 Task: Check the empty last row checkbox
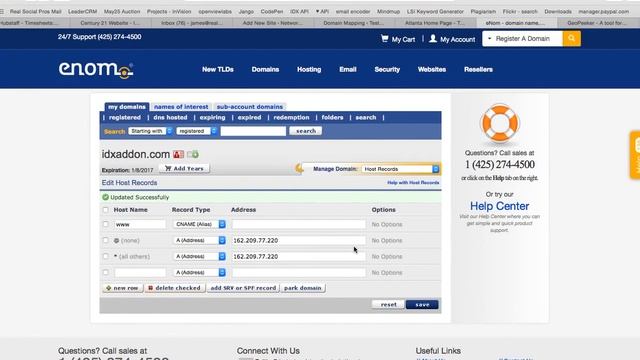coord(106,272)
